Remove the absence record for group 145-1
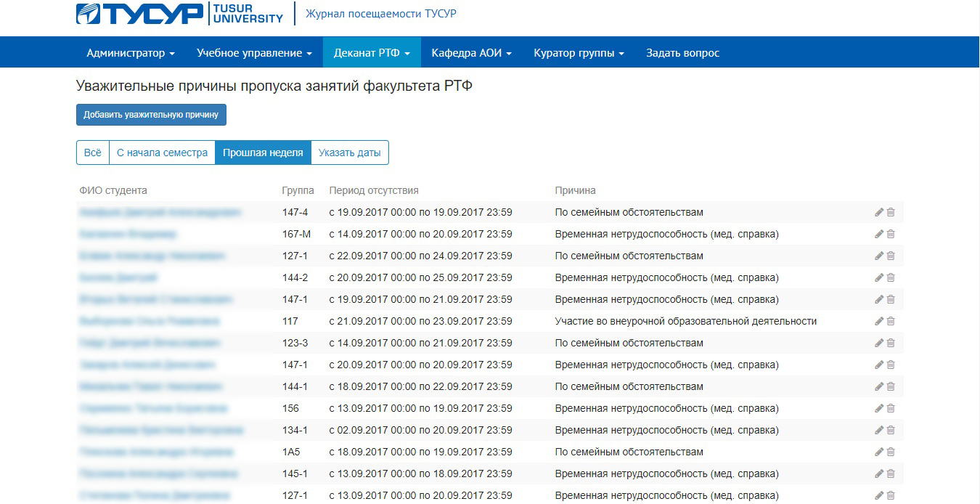Screen dimensions: 980x504 (x=891, y=473)
